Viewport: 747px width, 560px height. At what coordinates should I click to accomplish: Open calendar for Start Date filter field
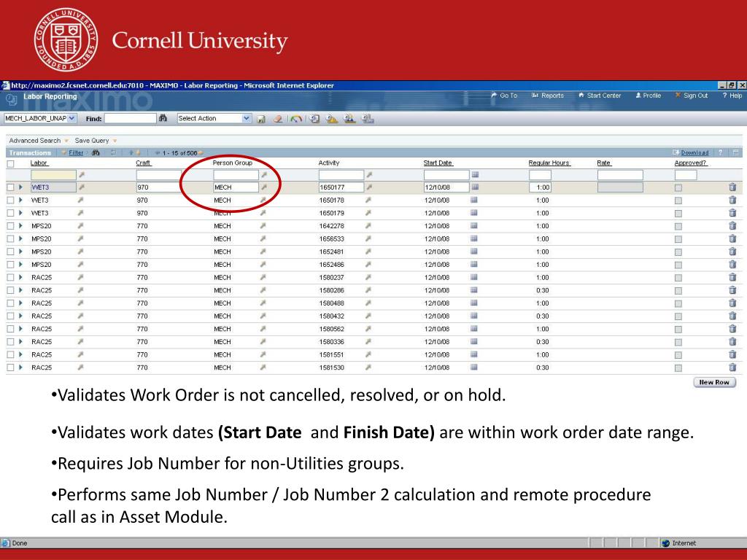(475, 175)
